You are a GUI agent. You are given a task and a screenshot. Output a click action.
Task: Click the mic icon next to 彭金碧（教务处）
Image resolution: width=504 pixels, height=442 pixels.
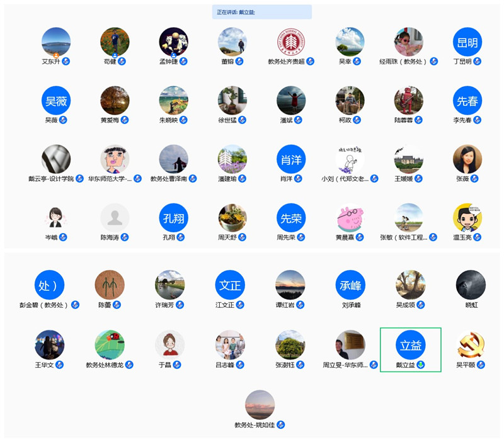[x=75, y=305]
